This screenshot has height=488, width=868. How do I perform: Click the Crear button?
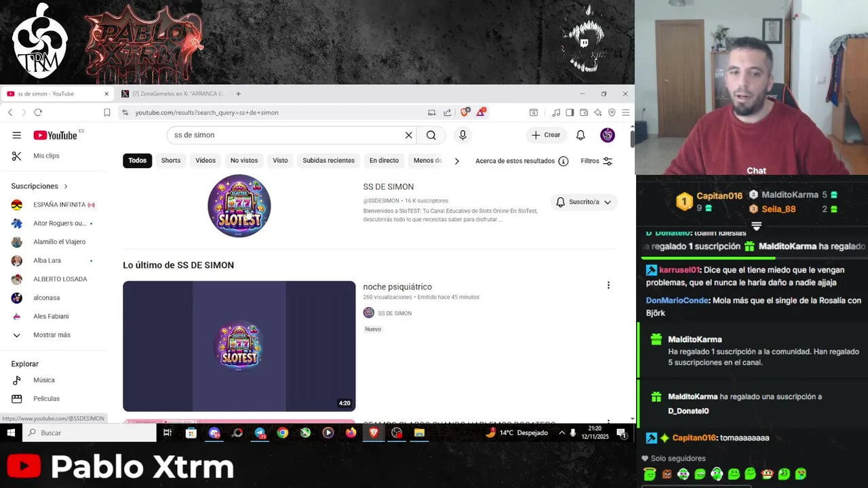click(x=546, y=135)
